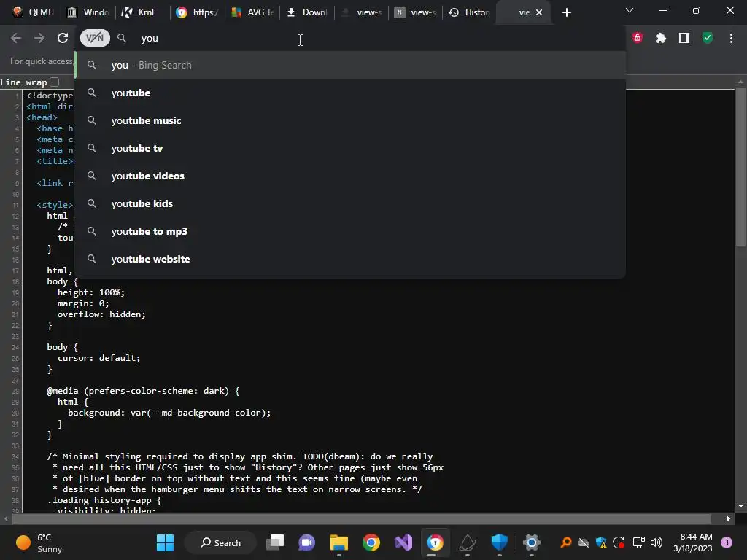Click the 'cursor: default;' source line

(99, 358)
